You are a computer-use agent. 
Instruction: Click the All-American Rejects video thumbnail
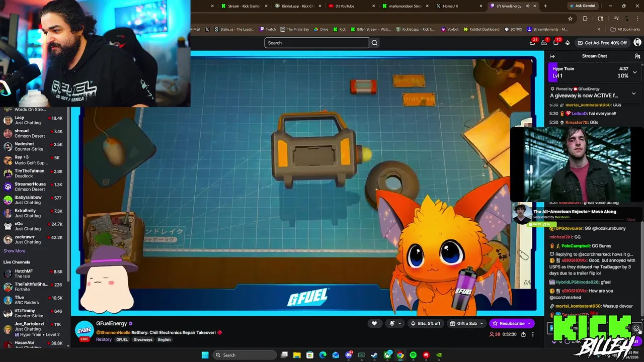[522, 214]
